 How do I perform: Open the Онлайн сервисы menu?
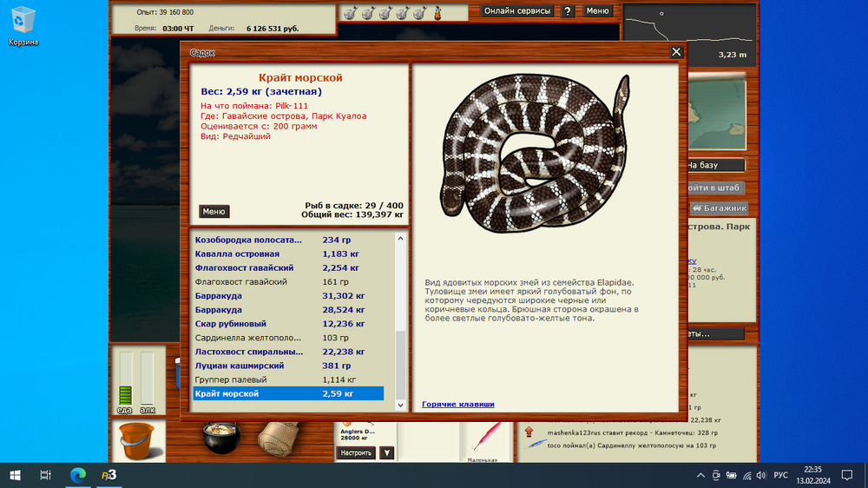tap(517, 11)
